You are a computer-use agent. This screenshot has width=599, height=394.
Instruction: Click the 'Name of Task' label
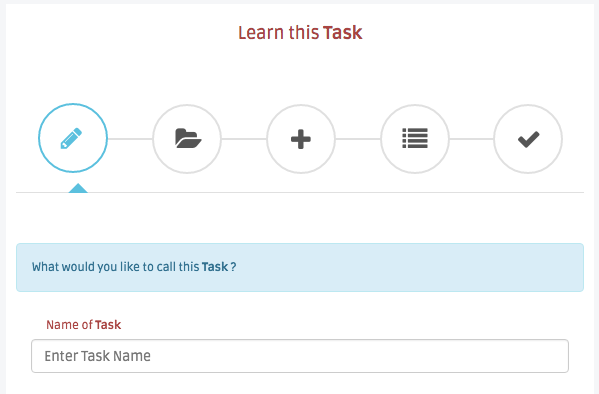84,325
